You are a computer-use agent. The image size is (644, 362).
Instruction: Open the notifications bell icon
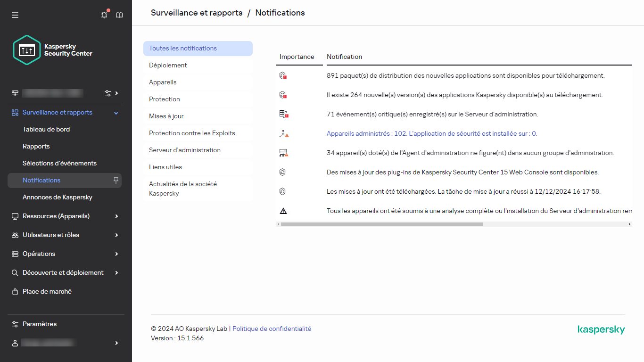coord(104,15)
